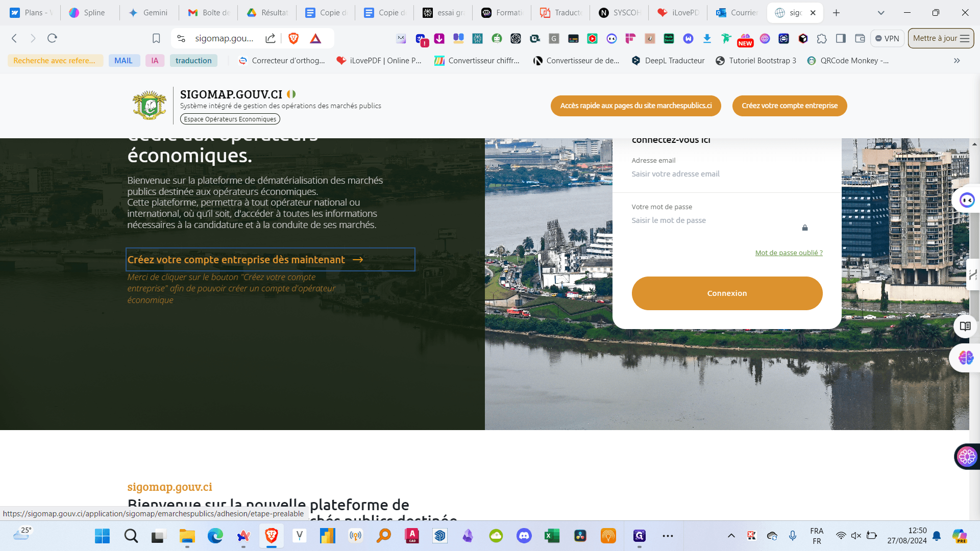Open the traduction bookmark folder
This screenshot has width=980, height=551.
coord(193,61)
